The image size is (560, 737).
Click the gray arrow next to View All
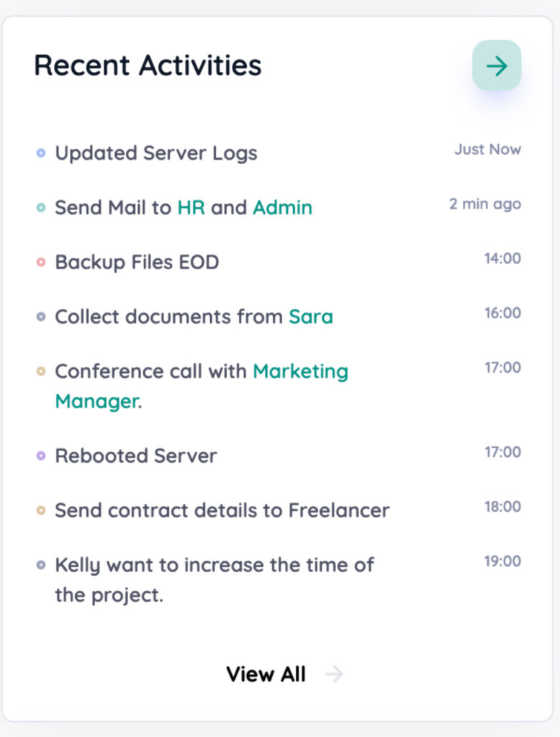(334, 674)
